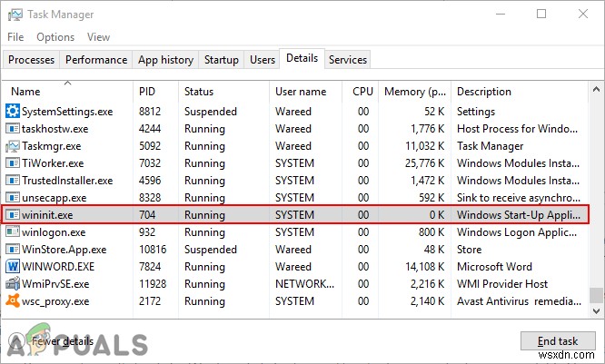Switch to the App history tab
605x364 pixels.
[x=165, y=60]
